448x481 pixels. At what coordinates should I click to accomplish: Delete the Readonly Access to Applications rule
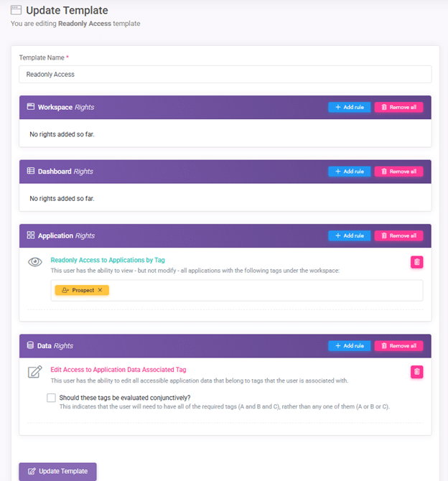(416, 262)
